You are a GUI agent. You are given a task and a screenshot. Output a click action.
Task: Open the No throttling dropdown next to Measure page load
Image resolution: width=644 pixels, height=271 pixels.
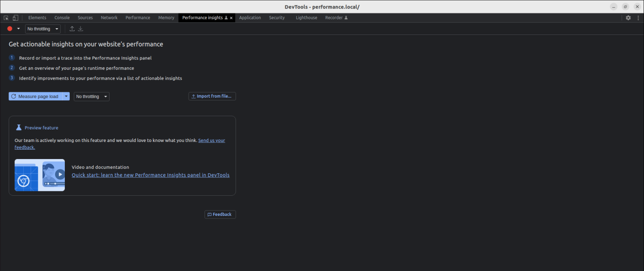(92, 96)
